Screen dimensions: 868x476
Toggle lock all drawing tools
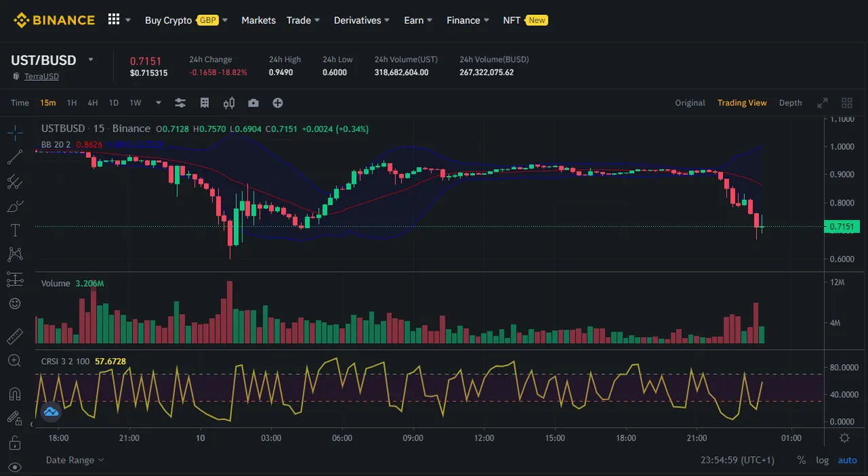[15, 443]
